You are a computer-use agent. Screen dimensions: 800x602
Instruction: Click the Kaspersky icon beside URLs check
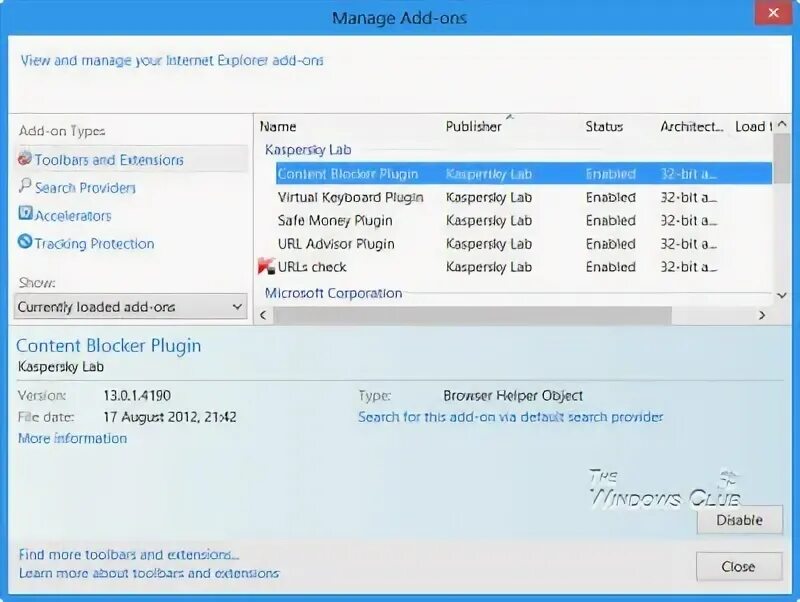266,266
